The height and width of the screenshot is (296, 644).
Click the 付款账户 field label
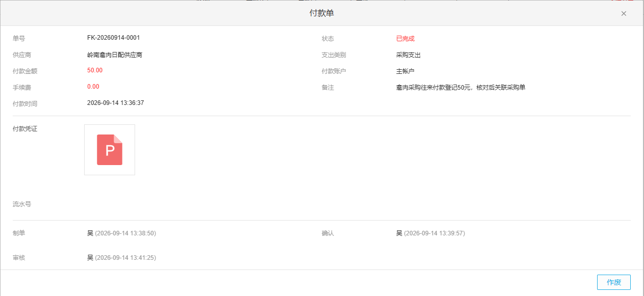pyautogui.click(x=334, y=71)
